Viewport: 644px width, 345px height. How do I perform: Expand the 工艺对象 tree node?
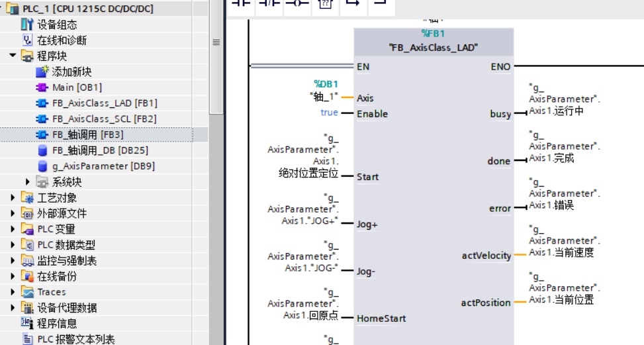[x=13, y=197]
